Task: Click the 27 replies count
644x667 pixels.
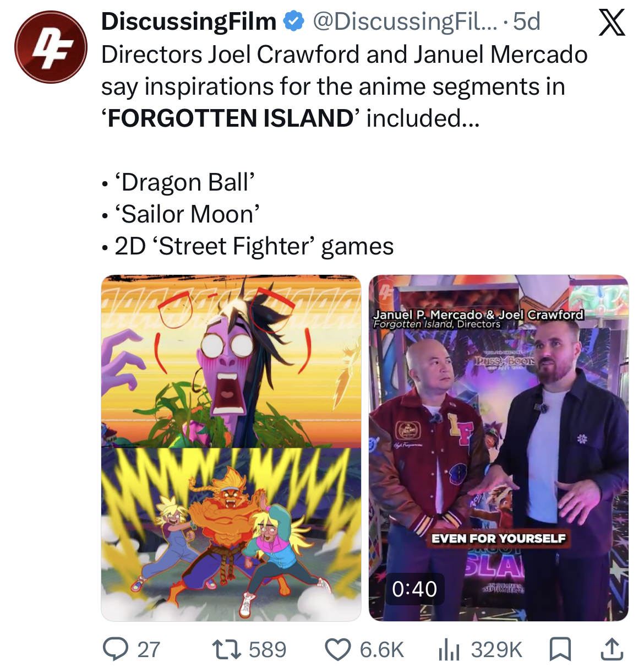Action: [149, 649]
